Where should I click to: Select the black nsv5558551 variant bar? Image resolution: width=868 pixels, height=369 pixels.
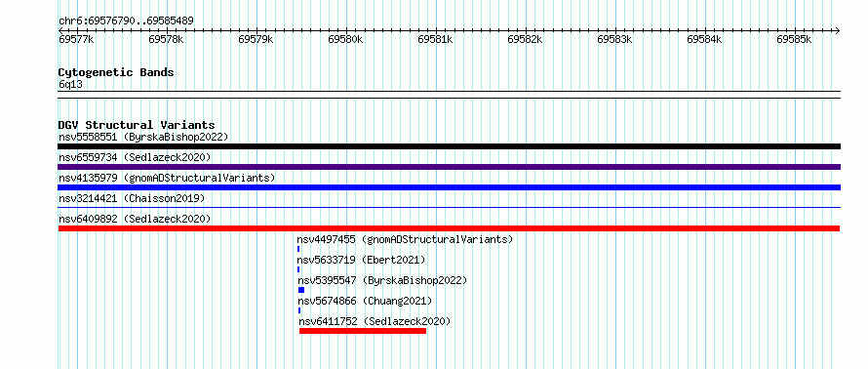point(449,146)
